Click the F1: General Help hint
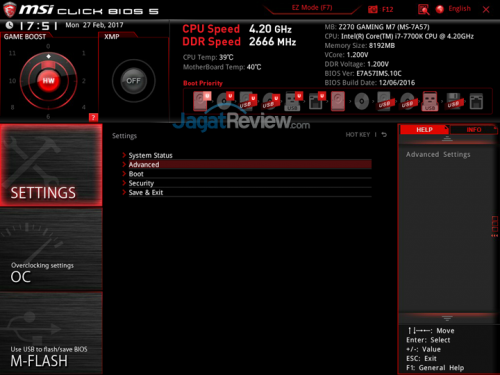The image size is (500, 375). [435, 368]
